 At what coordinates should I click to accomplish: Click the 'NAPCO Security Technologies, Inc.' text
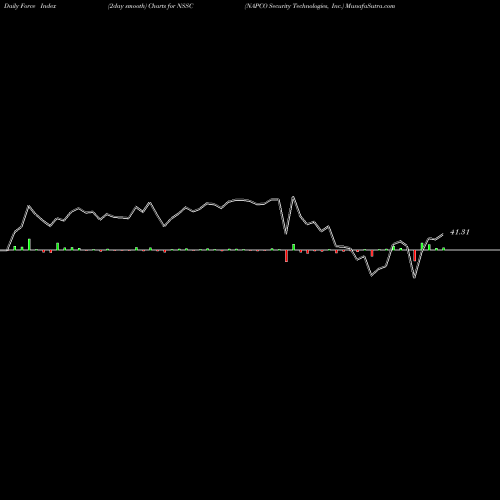[294, 6]
